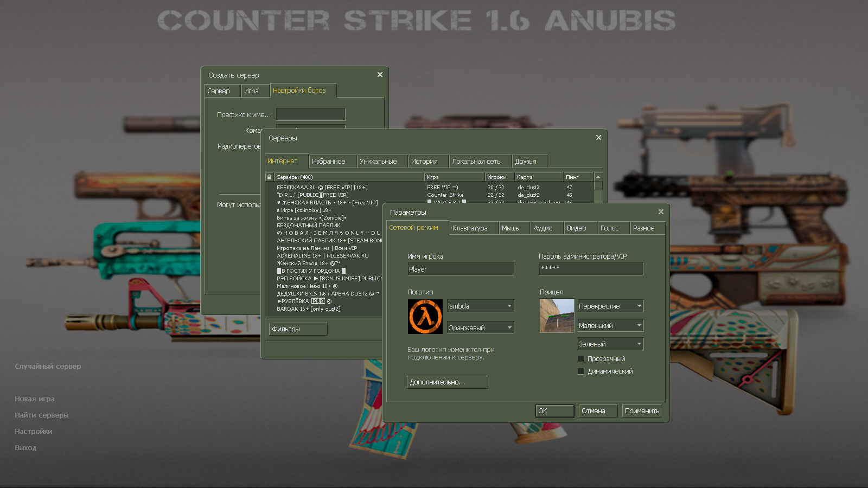Click the crosshair preview image
The height and width of the screenshot is (488, 868).
[557, 316]
